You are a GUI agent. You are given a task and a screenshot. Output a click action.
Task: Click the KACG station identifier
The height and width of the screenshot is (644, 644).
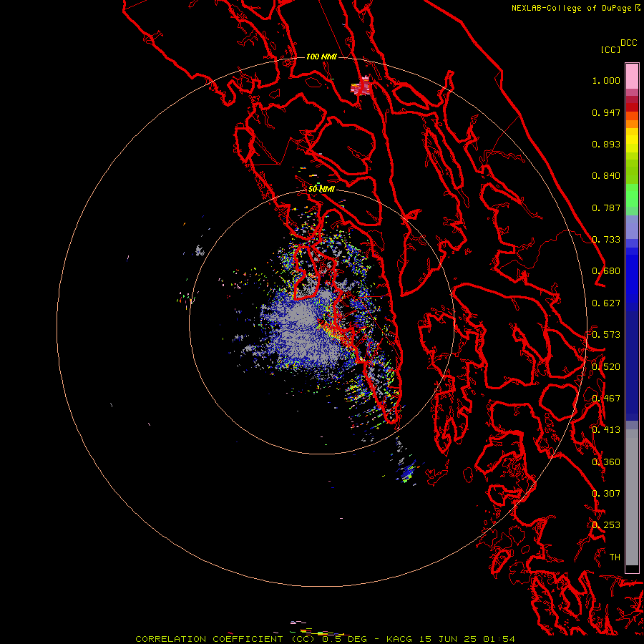point(399,639)
